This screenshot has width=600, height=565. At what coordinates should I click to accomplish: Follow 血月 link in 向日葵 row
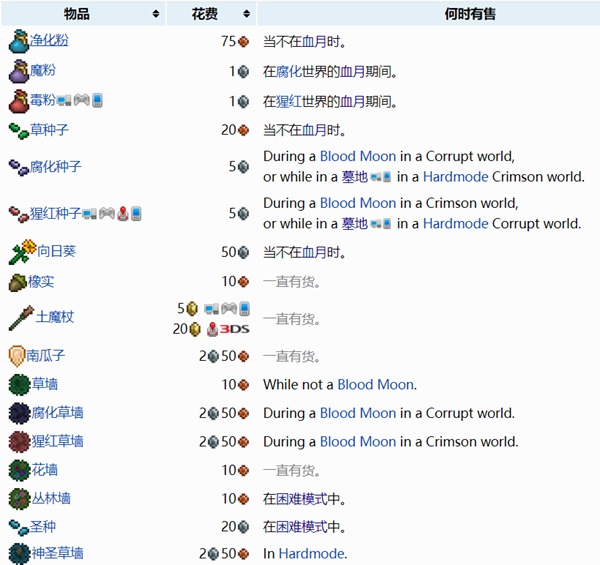[314, 252]
